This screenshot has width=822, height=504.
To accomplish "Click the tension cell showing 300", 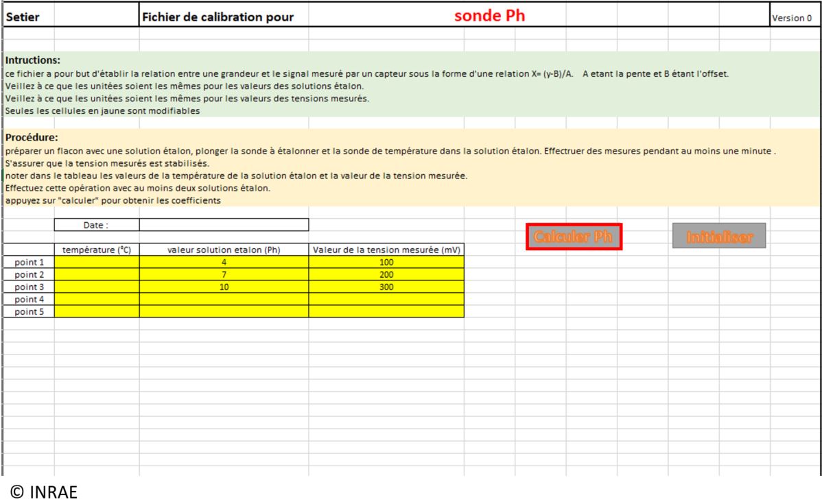I will click(386, 287).
